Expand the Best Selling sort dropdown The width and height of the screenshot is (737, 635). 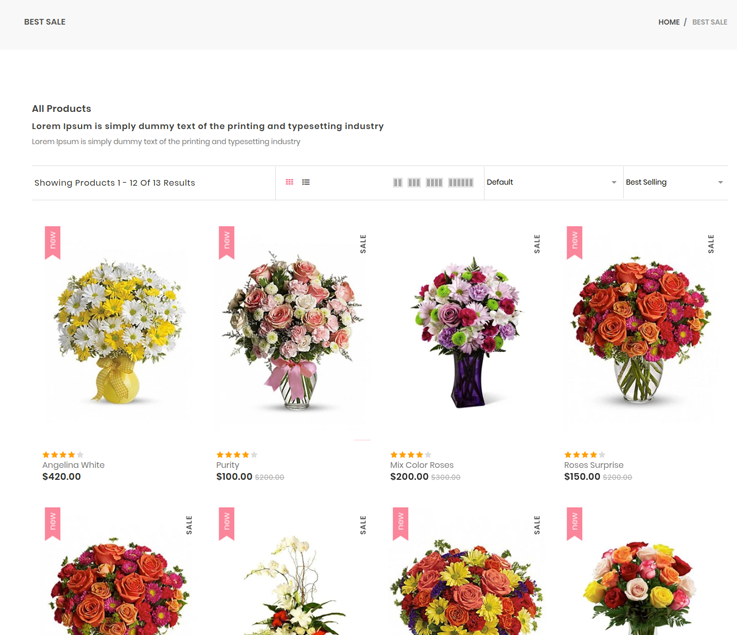(674, 182)
